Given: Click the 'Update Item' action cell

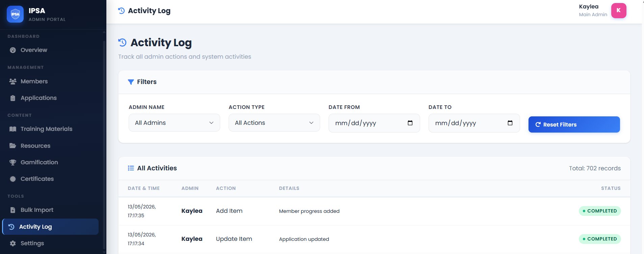Looking at the screenshot, I should click(x=234, y=239).
